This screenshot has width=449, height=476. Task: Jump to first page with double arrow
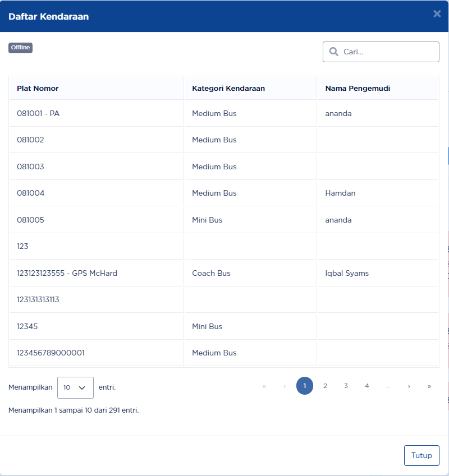[x=264, y=386]
